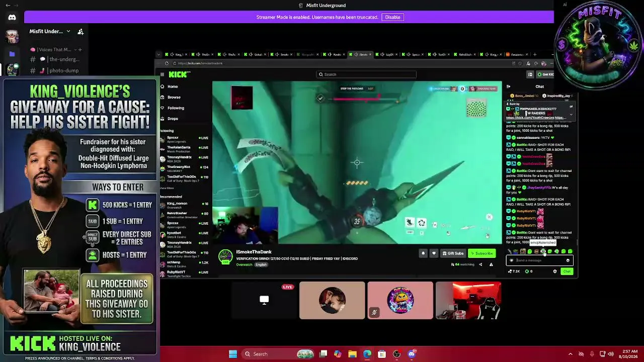Click the Kick logo in the browser
This screenshot has height=362, width=644.
(x=179, y=74)
